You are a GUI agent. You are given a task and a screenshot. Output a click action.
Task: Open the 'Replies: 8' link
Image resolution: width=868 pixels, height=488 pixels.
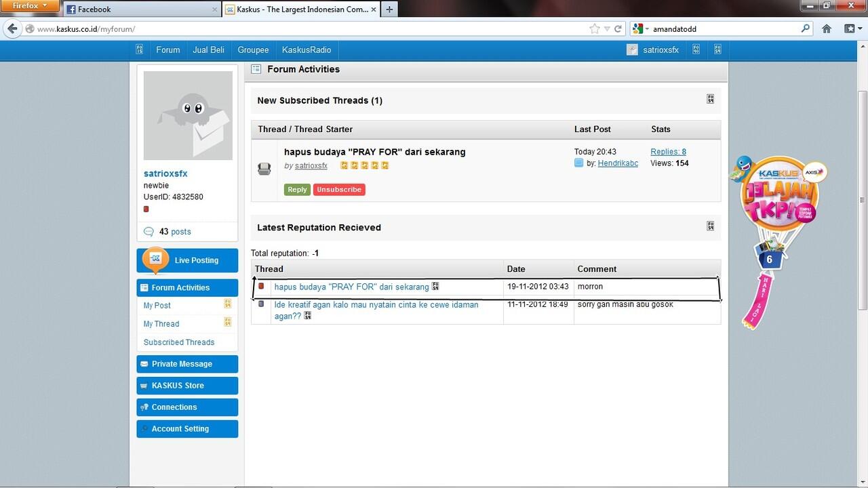pyautogui.click(x=668, y=152)
